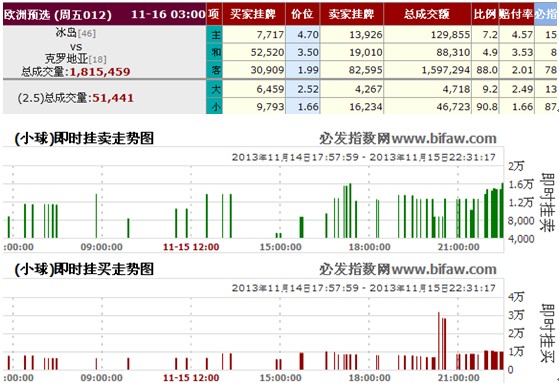Select the 买家挂牌 column header
This screenshot has height=383, width=559.
point(253,14)
